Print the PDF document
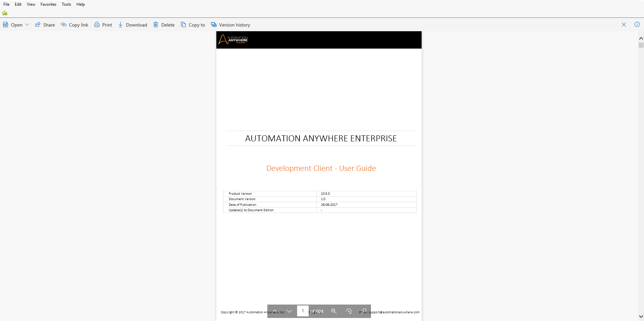 pyautogui.click(x=103, y=25)
